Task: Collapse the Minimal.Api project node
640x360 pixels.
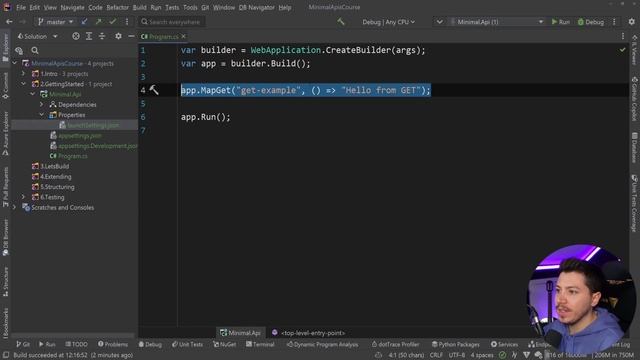Action: tap(33, 94)
